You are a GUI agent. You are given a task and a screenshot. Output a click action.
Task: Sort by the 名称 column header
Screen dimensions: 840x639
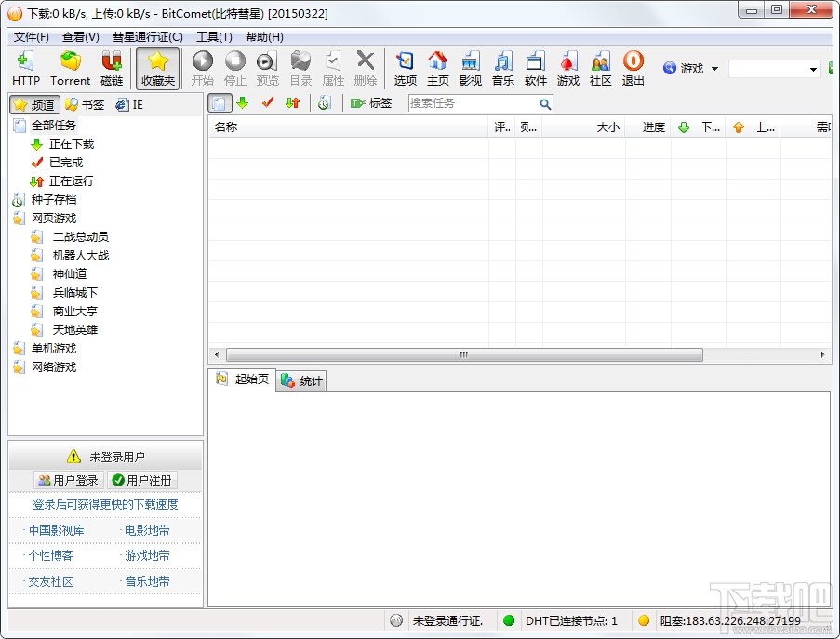[x=348, y=126]
